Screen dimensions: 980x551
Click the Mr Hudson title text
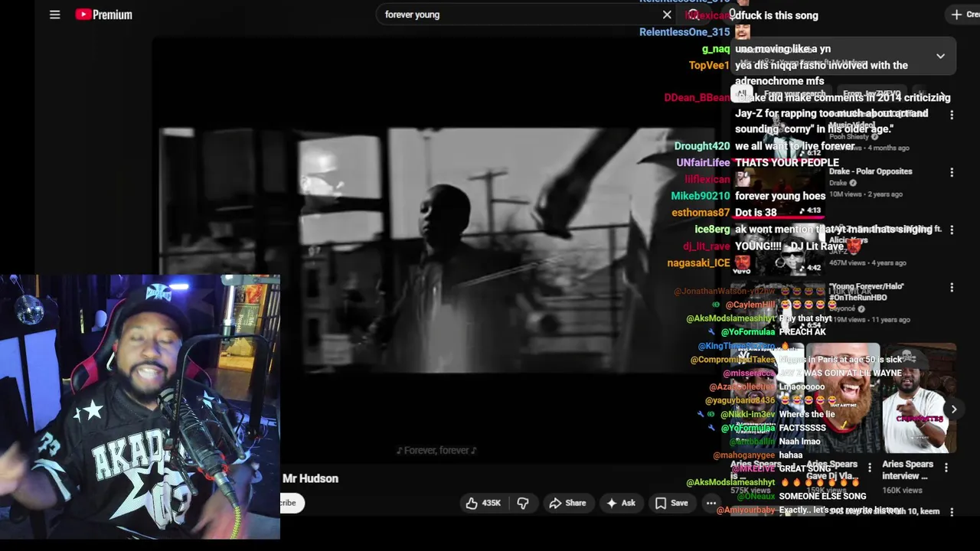[x=310, y=478]
